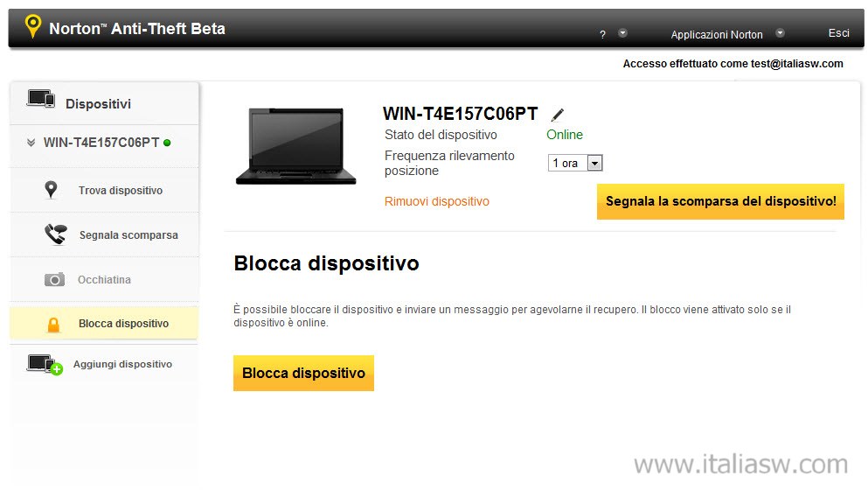Click the padlock icon in sidebar
The image size is (868, 490).
click(53, 325)
